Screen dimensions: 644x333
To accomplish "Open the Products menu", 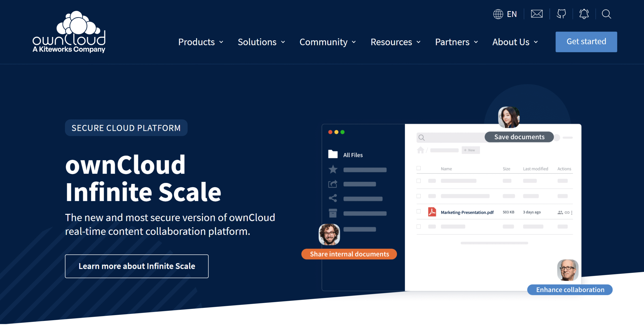I will point(196,42).
